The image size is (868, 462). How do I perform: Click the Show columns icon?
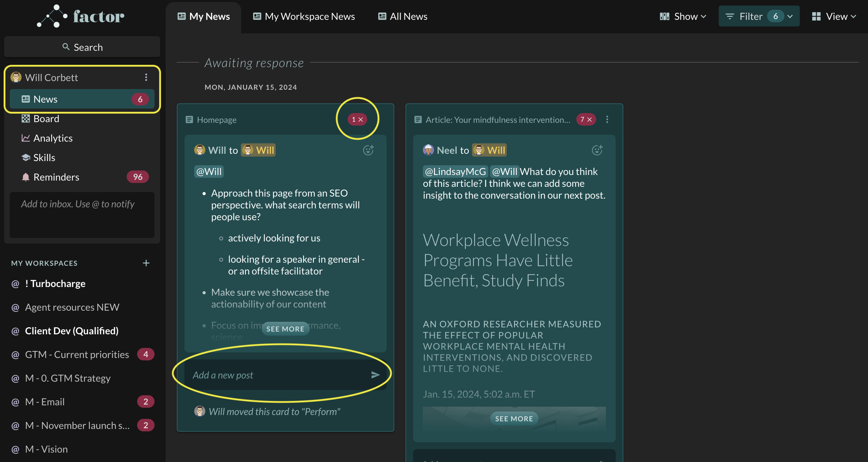[x=664, y=16]
